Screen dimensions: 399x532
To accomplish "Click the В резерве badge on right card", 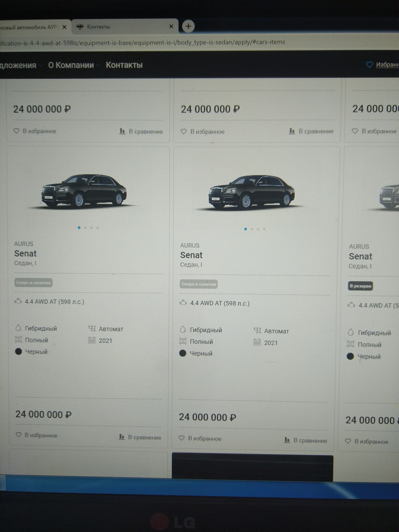I will pos(360,286).
